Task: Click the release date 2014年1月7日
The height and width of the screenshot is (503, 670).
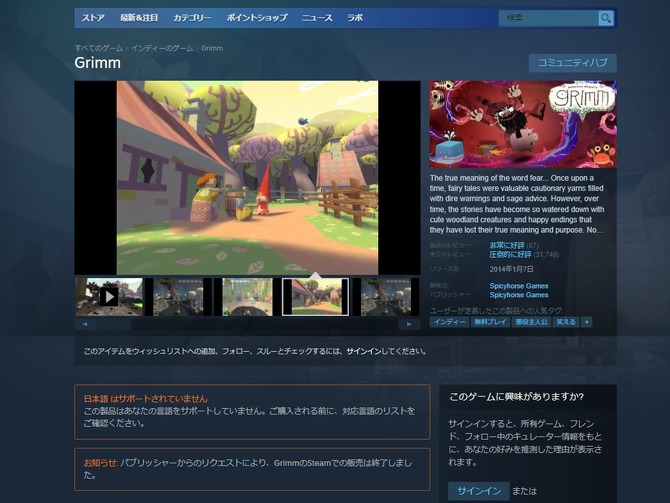Action: (x=511, y=269)
